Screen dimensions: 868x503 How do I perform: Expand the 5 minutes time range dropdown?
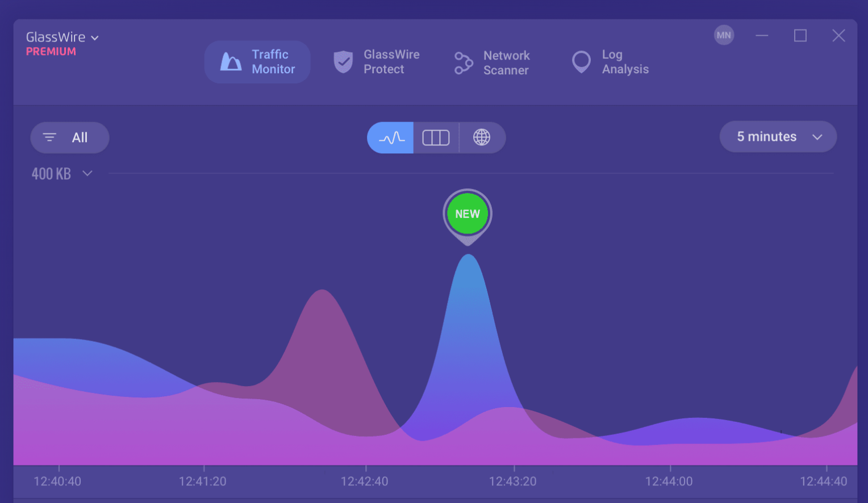[778, 137]
